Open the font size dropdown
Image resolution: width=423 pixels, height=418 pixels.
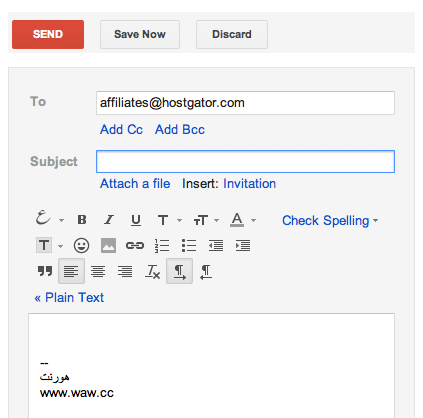tap(206, 220)
